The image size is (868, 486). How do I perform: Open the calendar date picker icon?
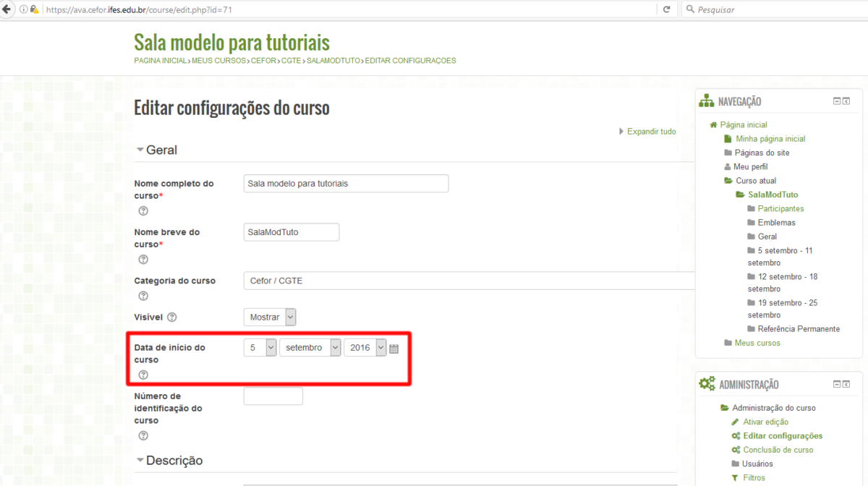point(393,348)
